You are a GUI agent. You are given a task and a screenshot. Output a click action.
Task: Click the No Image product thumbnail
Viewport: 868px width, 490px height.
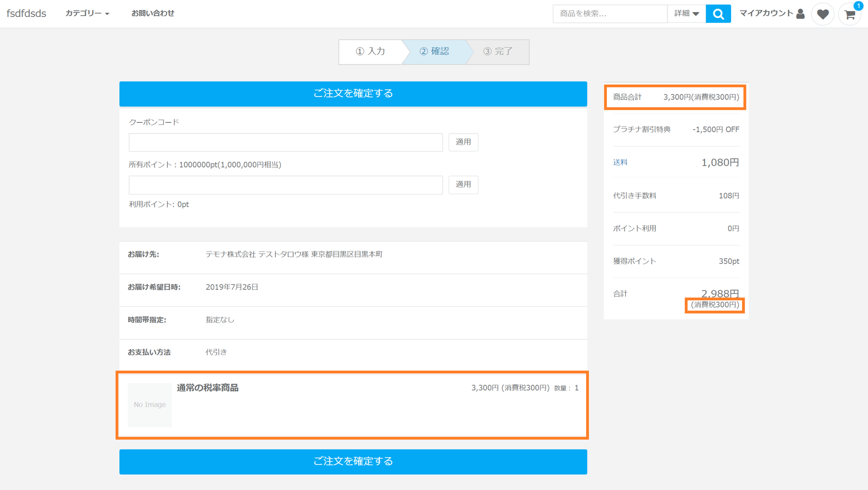tap(150, 405)
